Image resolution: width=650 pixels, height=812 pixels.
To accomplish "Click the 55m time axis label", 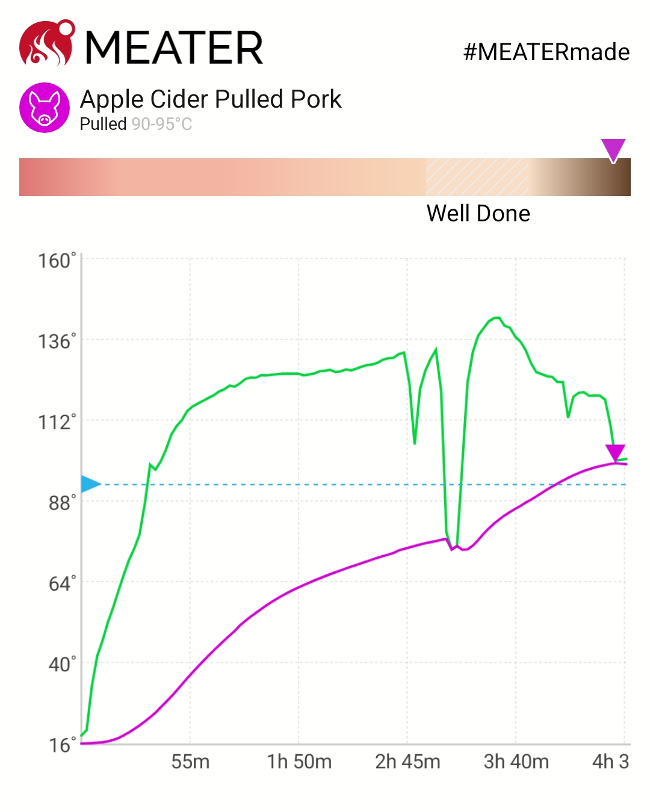I will (190, 761).
